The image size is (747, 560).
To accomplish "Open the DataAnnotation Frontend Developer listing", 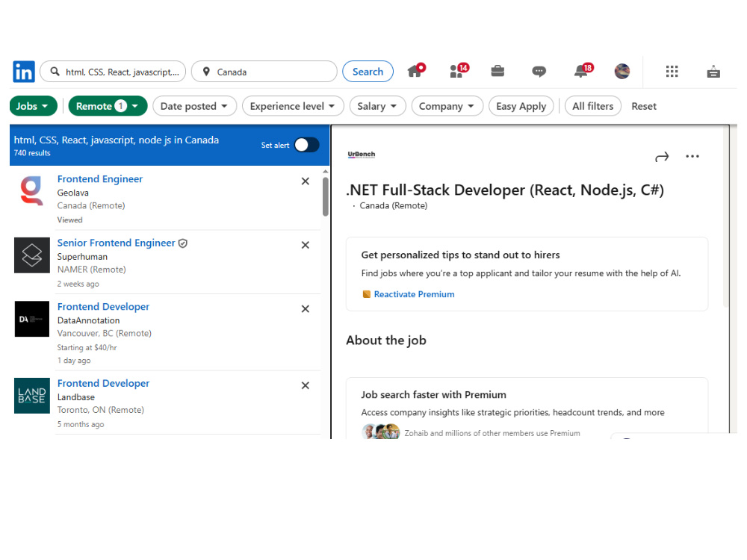I will point(103,307).
